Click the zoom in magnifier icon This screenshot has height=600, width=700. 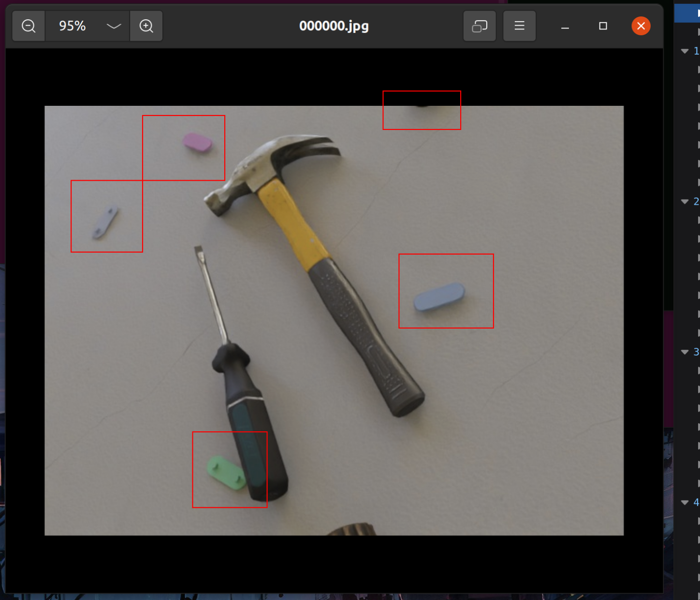(146, 26)
